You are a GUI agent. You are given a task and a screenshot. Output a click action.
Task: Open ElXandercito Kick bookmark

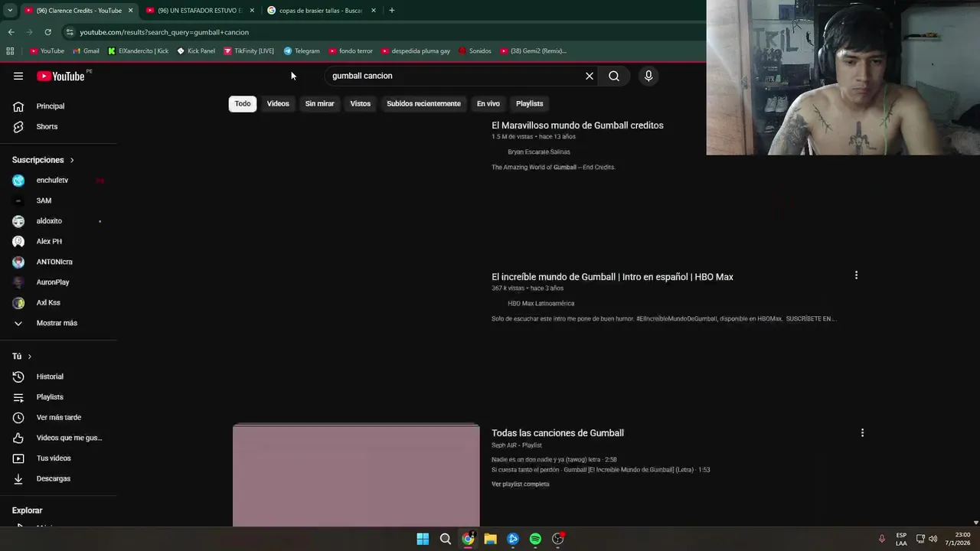138,51
